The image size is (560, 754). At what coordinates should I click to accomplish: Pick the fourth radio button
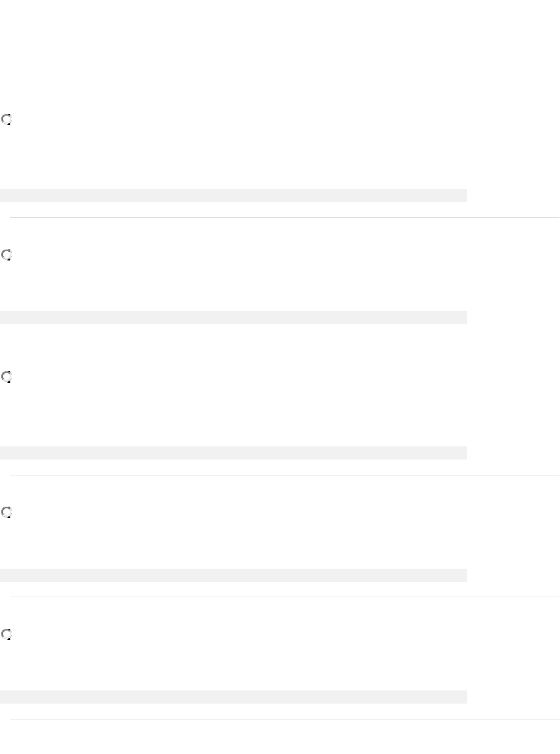point(7,513)
